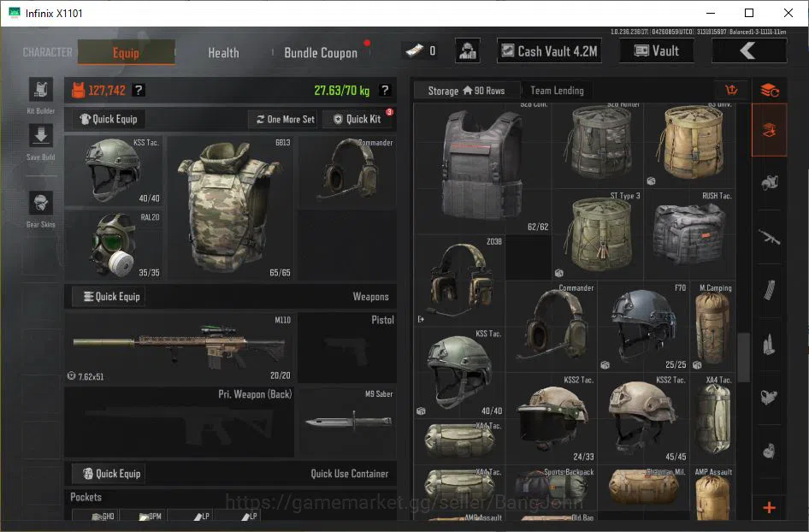Select the Chapman Mil. bag in storage
The width and height of the screenshot is (809, 532).
click(x=644, y=488)
